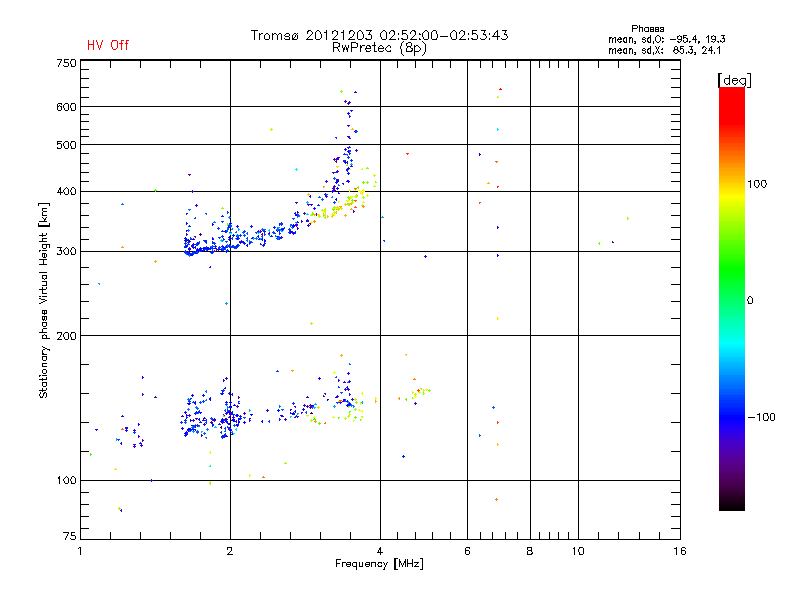Click the 'Stationary phase Virtual Height [km]' axis label
Viewport: 800px width, 600px height.
pyautogui.click(x=44, y=300)
